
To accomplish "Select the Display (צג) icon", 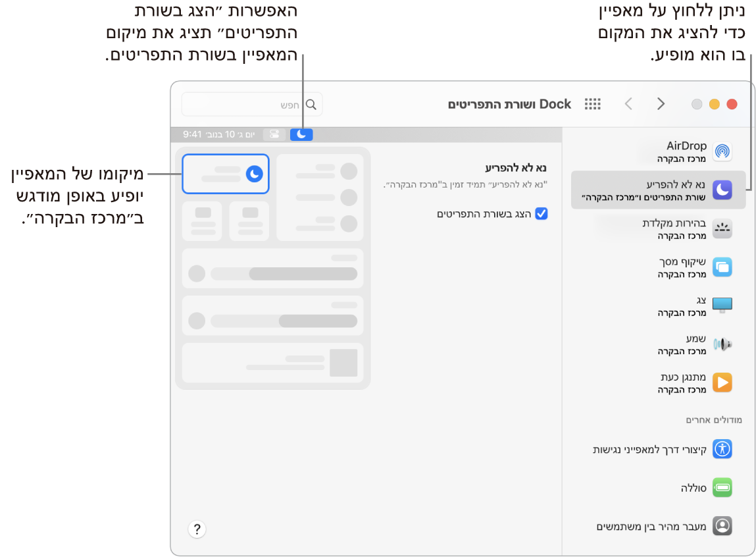I will click(722, 305).
